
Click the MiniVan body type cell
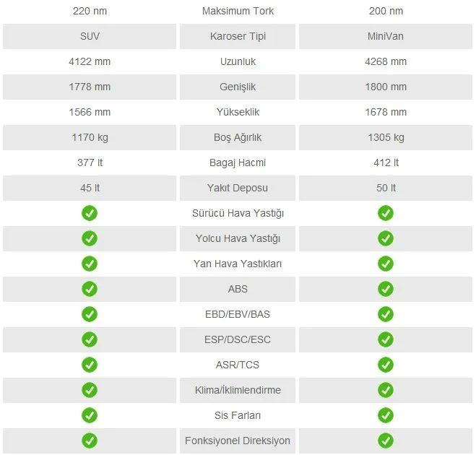(x=386, y=36)
